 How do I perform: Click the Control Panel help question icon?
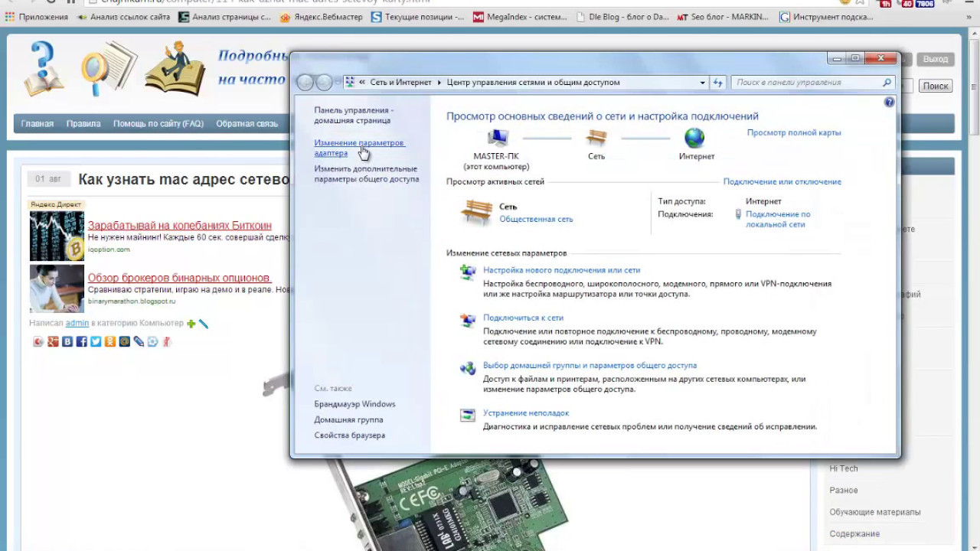click(x=889, y=102)
